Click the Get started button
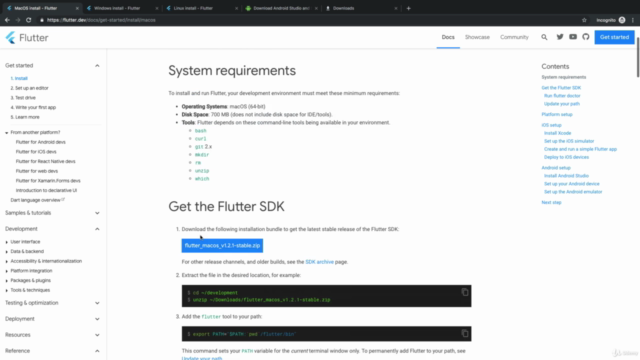Image resolution: width=640 pixels, height=360 pixels. click(614, 37)
